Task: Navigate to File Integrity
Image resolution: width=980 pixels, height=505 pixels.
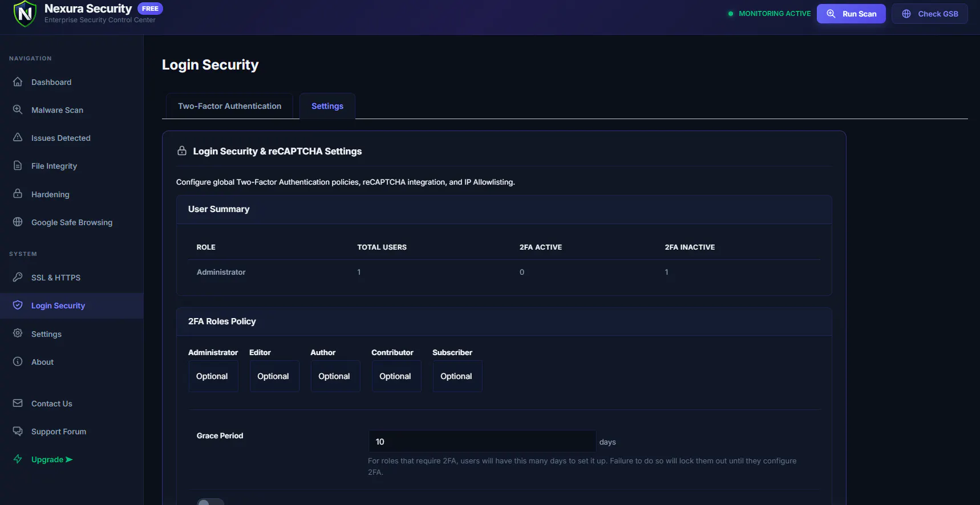Action: click(72, 166)
